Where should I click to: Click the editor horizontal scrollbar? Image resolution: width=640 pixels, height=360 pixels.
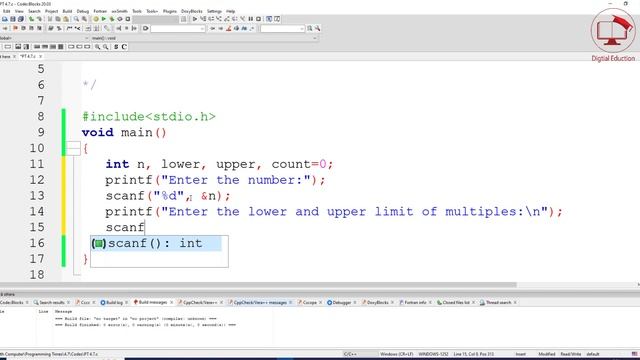pos(258,285)
